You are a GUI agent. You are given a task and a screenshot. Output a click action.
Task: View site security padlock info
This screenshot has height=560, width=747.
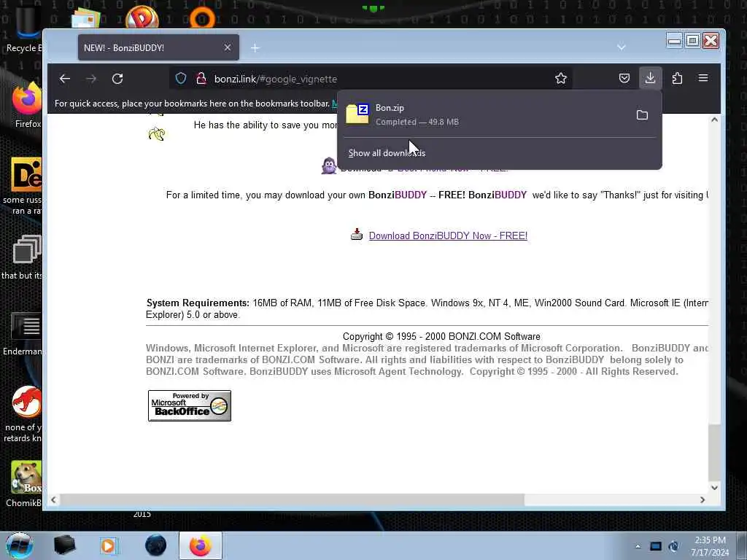point(201,79)
